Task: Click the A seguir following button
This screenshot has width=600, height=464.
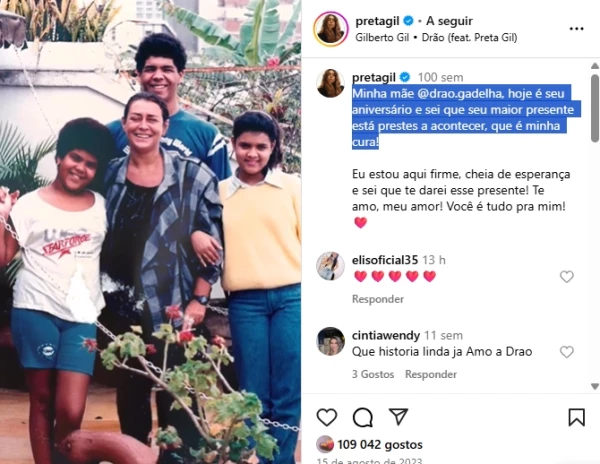Action: point(449,21)
